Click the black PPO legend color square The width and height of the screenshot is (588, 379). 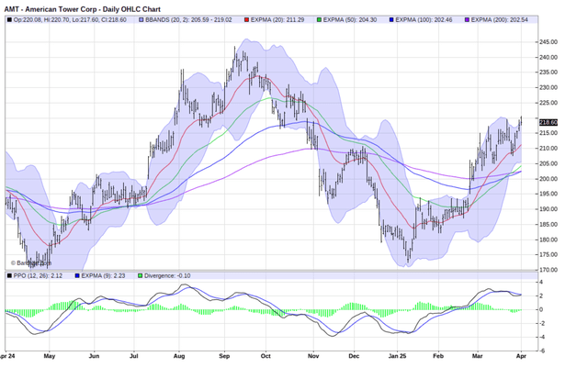9,276
